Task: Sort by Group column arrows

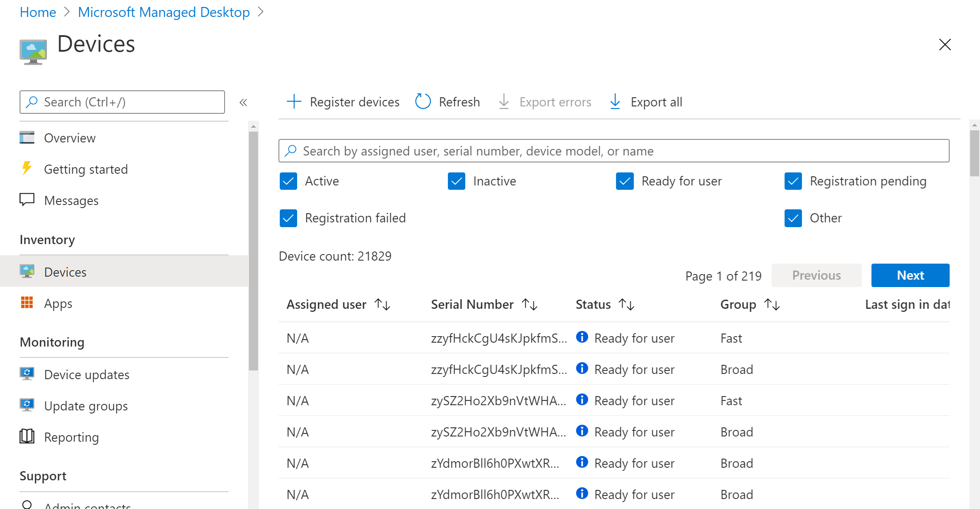Action: [x=772, y=304]
